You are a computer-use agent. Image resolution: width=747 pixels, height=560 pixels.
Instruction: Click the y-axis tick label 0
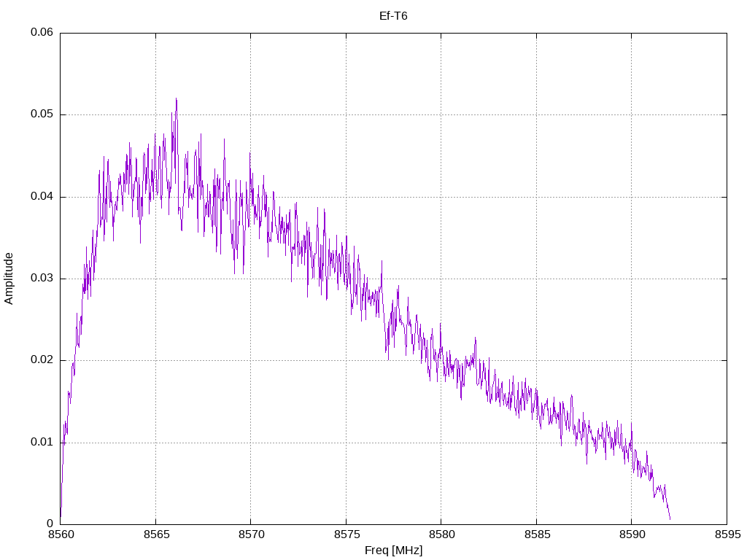tap(50, 524)
